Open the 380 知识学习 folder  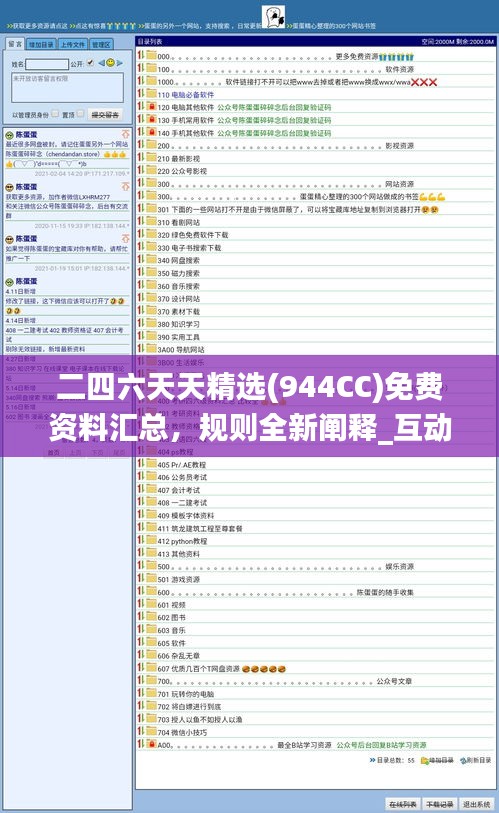coord(178,324)
